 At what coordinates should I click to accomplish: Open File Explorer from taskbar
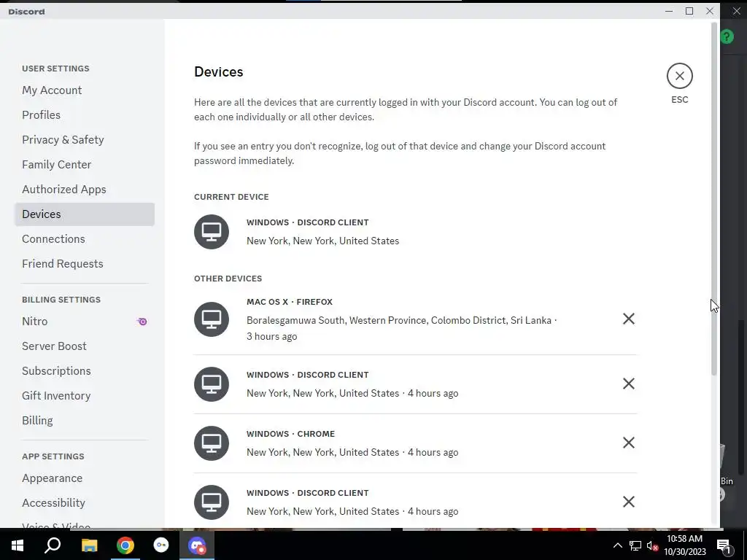(89, 545)
